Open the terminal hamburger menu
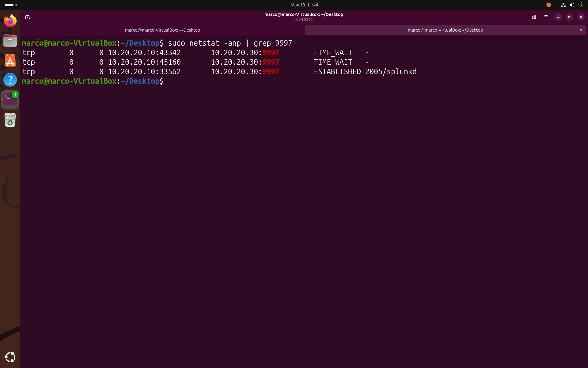 [x=546, y=17]
